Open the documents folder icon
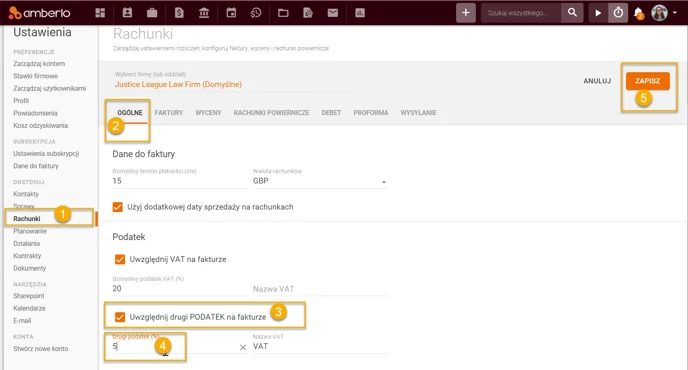 pyautogui.click(x=283, y=13)
